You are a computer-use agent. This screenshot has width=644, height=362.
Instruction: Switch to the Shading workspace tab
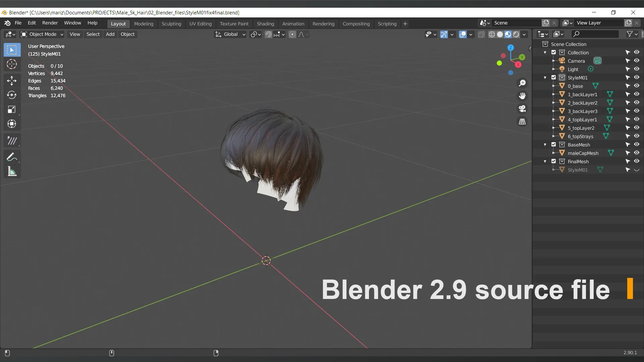point(265,24)
